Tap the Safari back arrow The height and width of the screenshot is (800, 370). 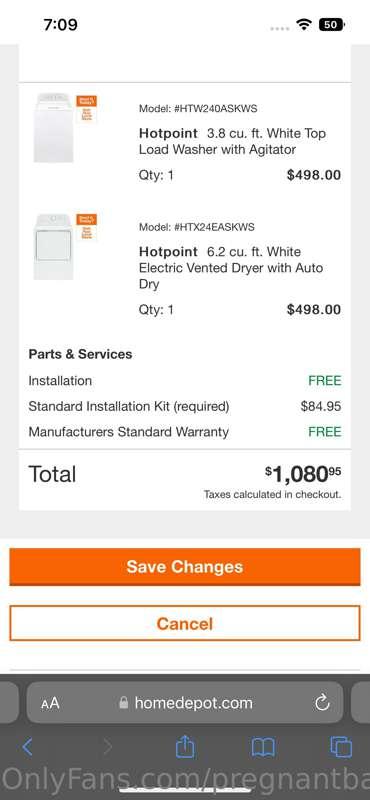pyautogui.click(x=28, y=747)
